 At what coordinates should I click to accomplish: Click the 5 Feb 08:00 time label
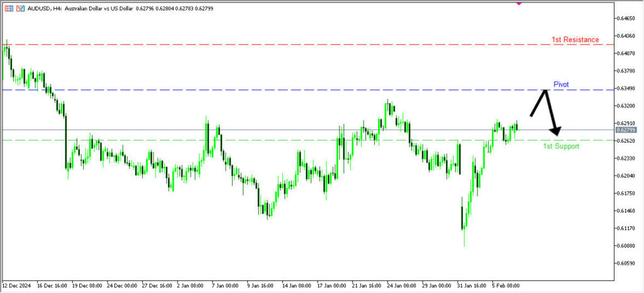(504, 285)
